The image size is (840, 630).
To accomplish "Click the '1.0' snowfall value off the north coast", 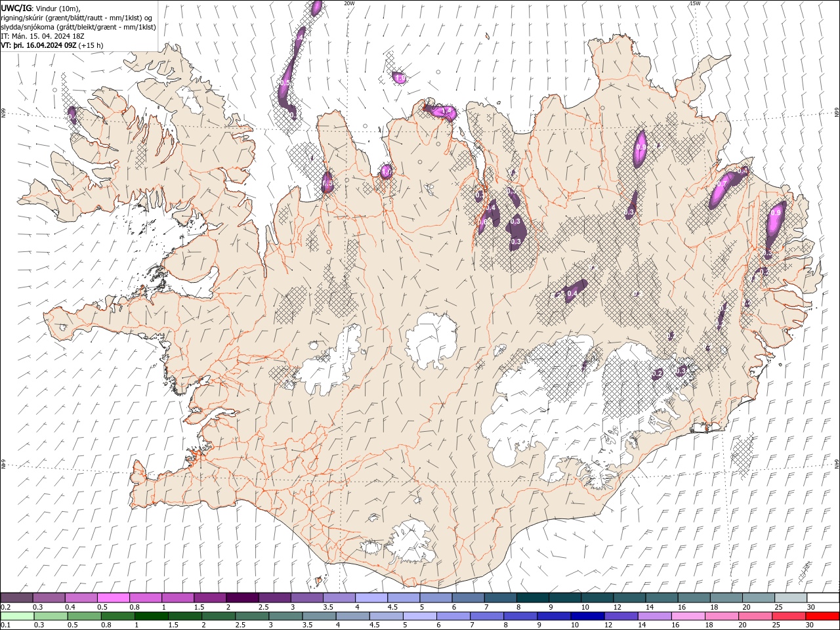I will 400,78.
